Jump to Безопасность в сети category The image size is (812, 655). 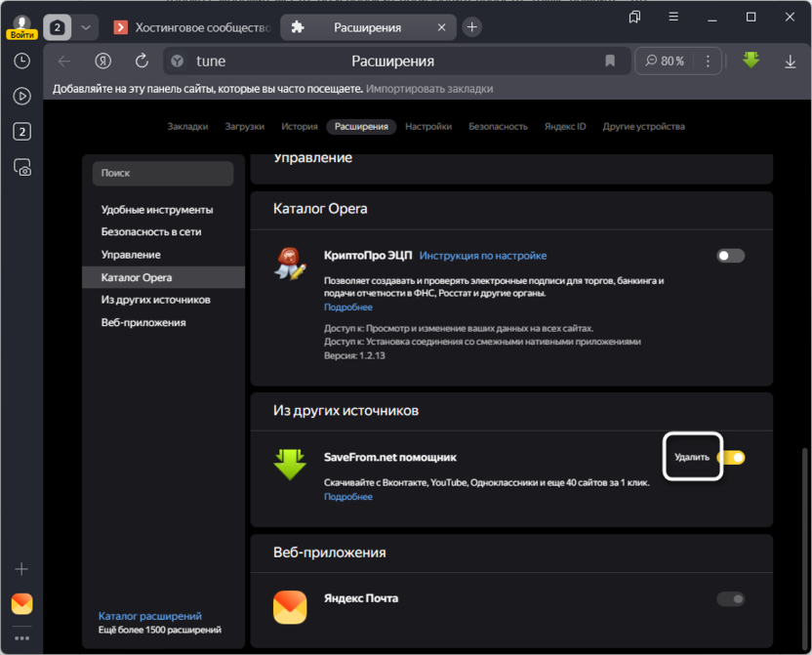(x=151, y=232)
